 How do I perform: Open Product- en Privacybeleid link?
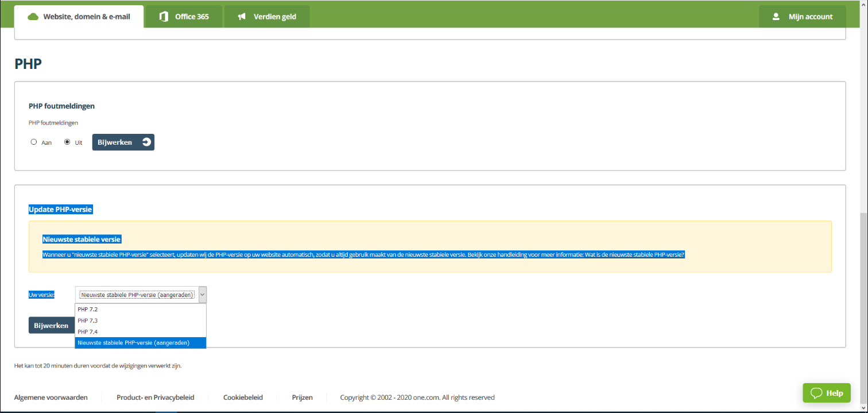[155, 397]
